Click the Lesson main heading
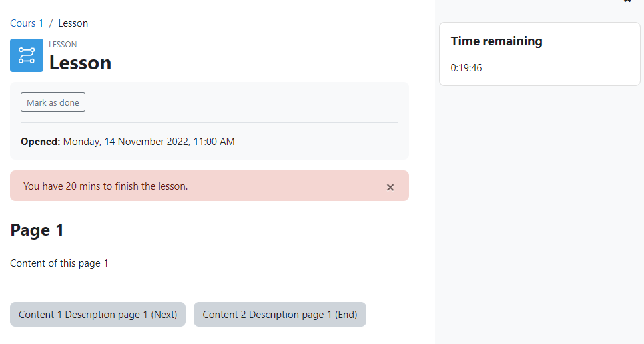Viewport: 644px width, 344px height. (x=80, y=63)
